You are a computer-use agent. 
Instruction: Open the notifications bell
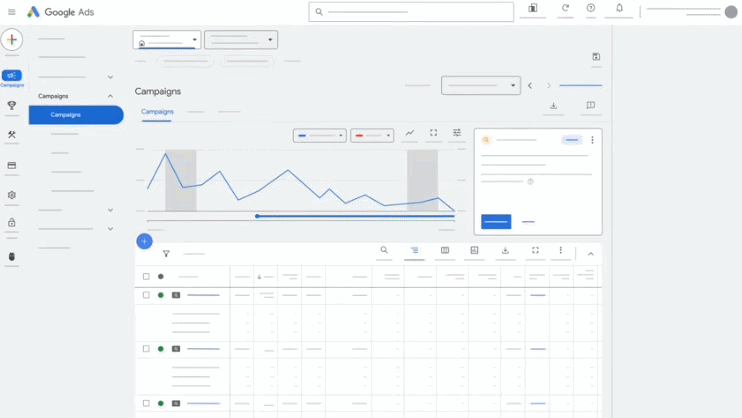click(619, 8)
